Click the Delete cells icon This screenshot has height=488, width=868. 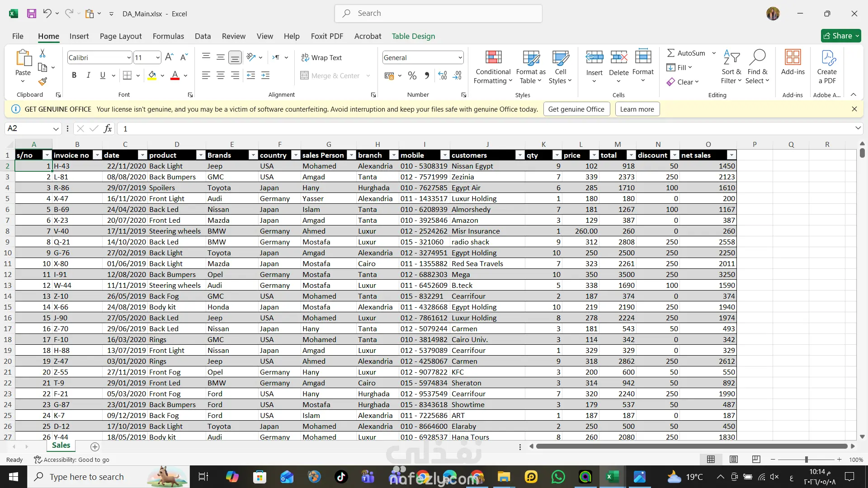click(618, 57)
